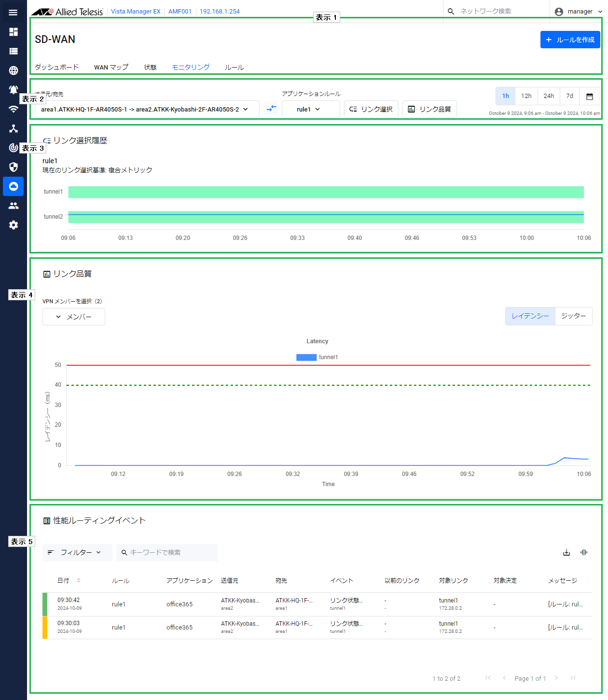Click the ルールを作成 button
Screen dimensions: 608x700
pos(570,40)
